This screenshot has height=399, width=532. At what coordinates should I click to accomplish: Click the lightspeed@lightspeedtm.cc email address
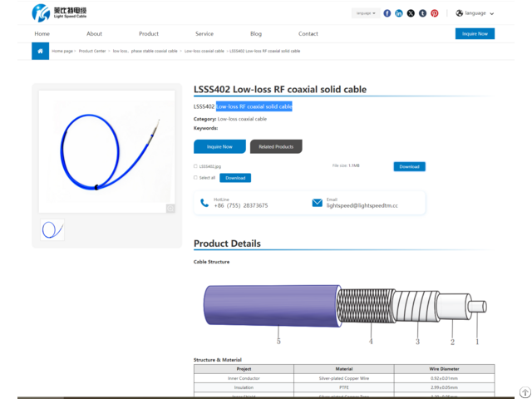(362, 205)
